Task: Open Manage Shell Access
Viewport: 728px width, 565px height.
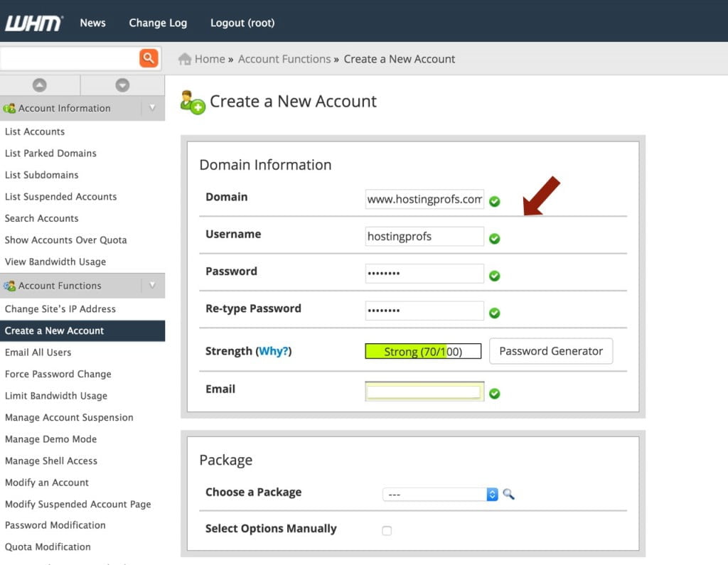Action: click(x=51, y=461)
